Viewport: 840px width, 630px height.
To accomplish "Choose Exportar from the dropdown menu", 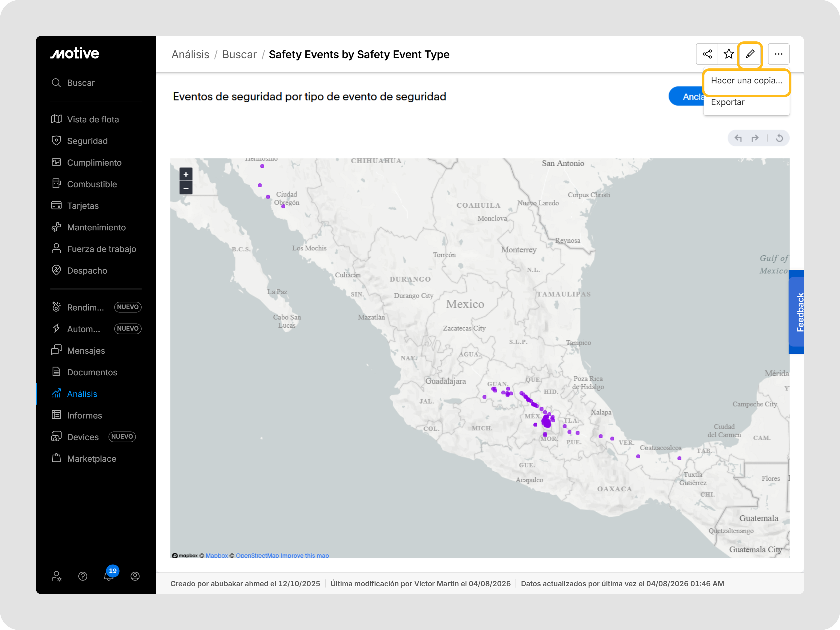I will [727, 102].
